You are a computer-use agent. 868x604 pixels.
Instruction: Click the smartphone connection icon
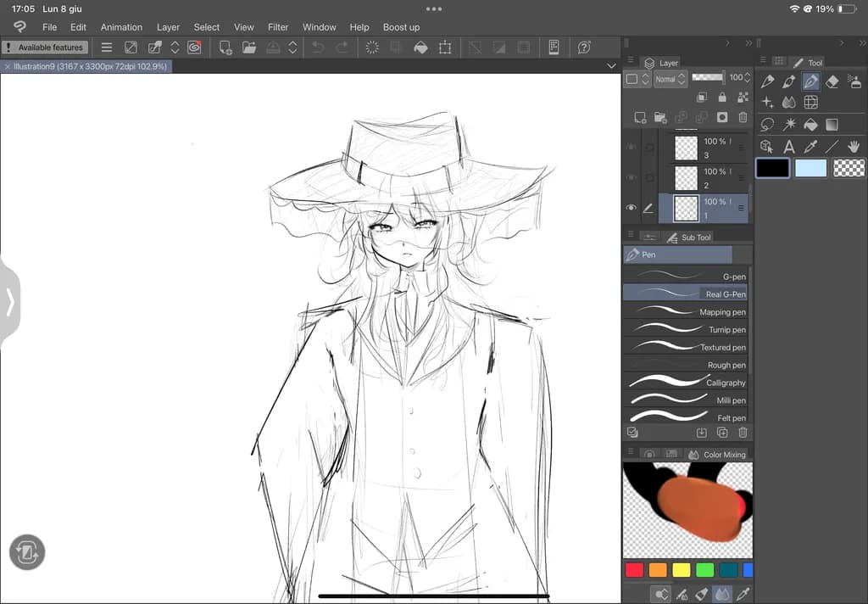(x=554, y=48)
